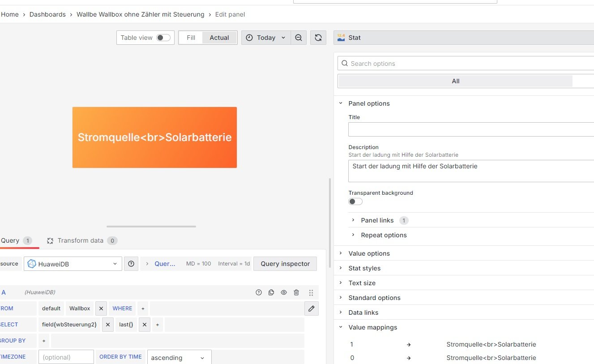This screenshot has width=594, height=364.
Task: Open the Today time range picker
Action: [266, 38]
